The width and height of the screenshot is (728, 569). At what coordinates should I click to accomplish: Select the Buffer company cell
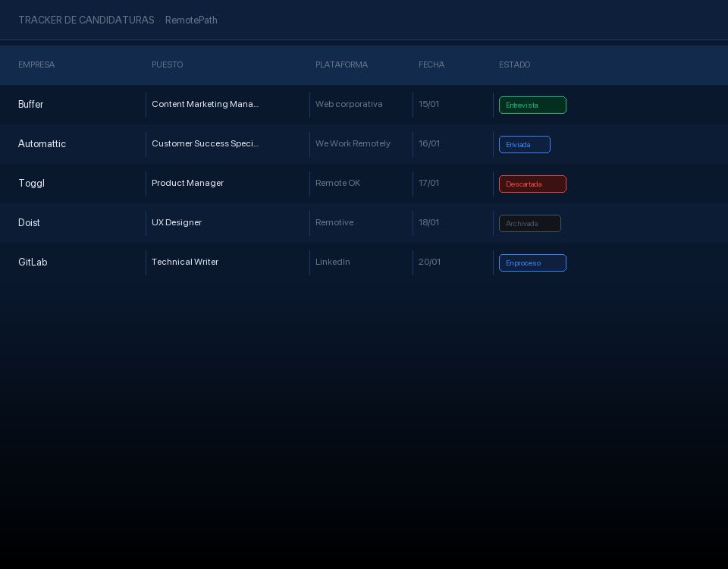30,104
